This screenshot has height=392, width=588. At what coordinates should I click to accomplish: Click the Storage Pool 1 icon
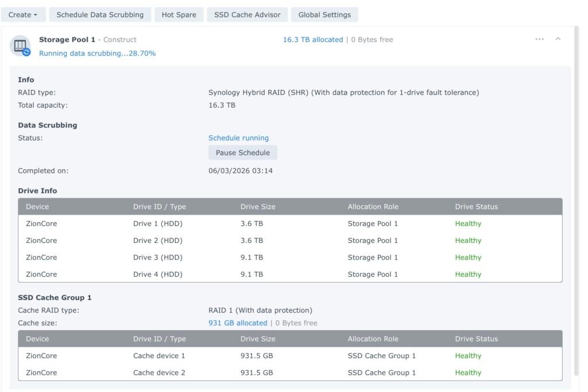pos(20,46)
